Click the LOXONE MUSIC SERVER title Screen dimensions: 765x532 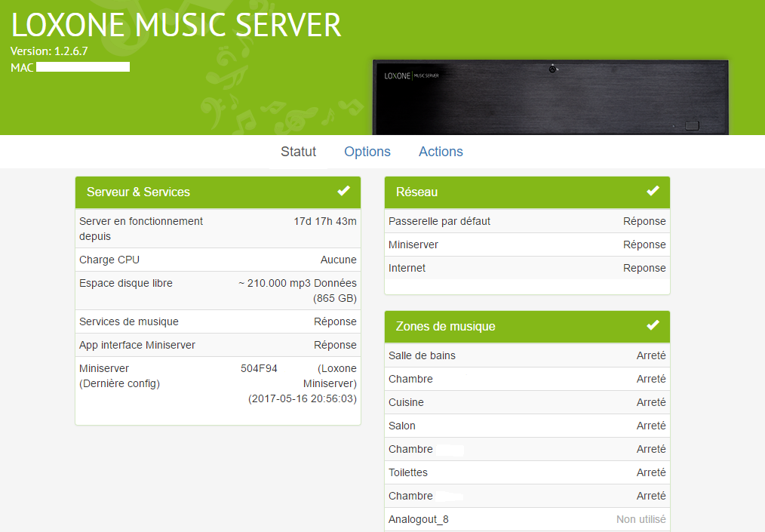pyautogui.click(x=177, y=26)
